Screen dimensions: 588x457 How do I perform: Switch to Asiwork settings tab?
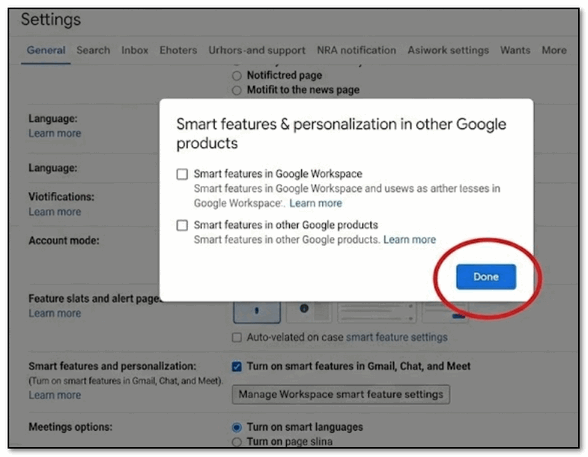click(x=448, y=50)
